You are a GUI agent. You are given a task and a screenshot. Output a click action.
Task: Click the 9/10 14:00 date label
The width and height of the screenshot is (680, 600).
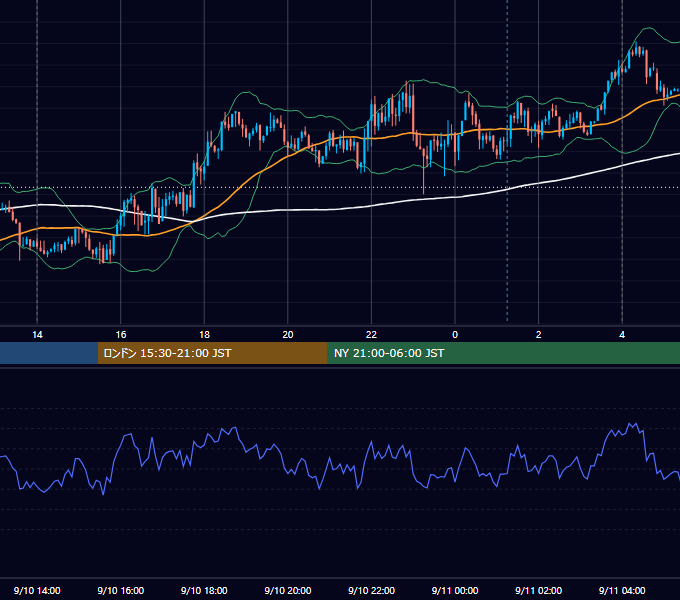click(37, 590)
